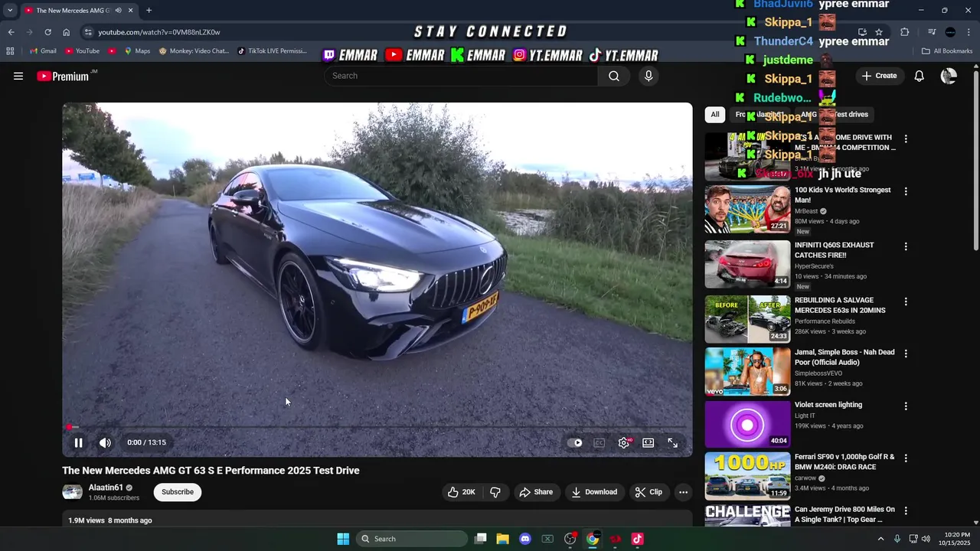
Task: Open options for Ferrari SF90 drag race video
Action: (x=906, y=458)
